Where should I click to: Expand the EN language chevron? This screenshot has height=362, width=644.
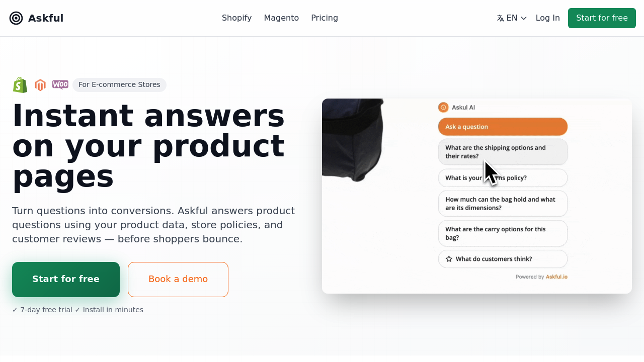pos(524,18)
